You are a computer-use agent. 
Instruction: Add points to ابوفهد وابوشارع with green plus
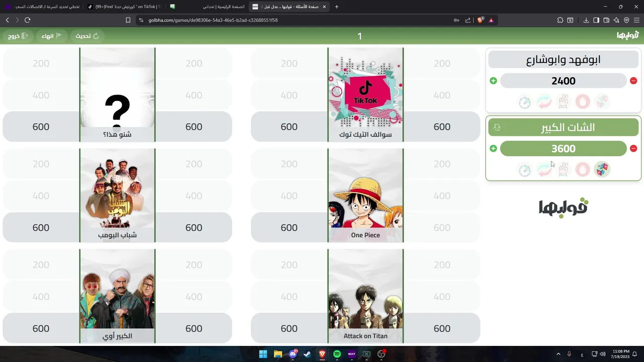(493, 80)
